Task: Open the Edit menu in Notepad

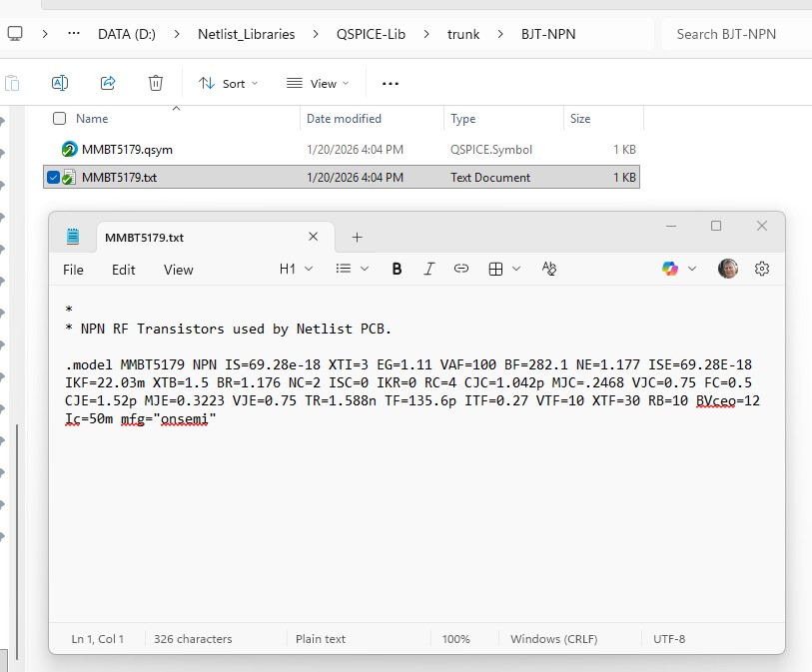Action: [x=123, y=270]
